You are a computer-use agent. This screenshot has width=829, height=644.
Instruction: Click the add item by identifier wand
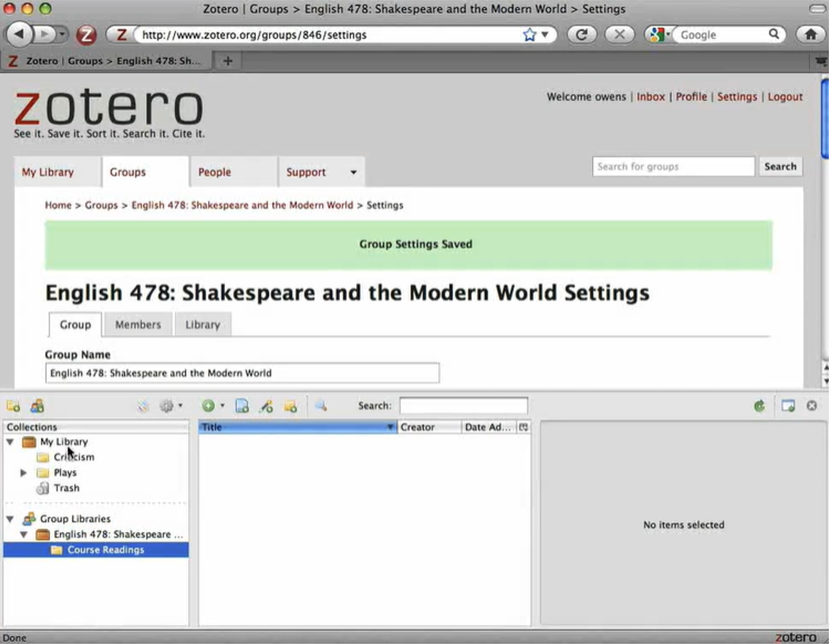(x=266, y=406)
